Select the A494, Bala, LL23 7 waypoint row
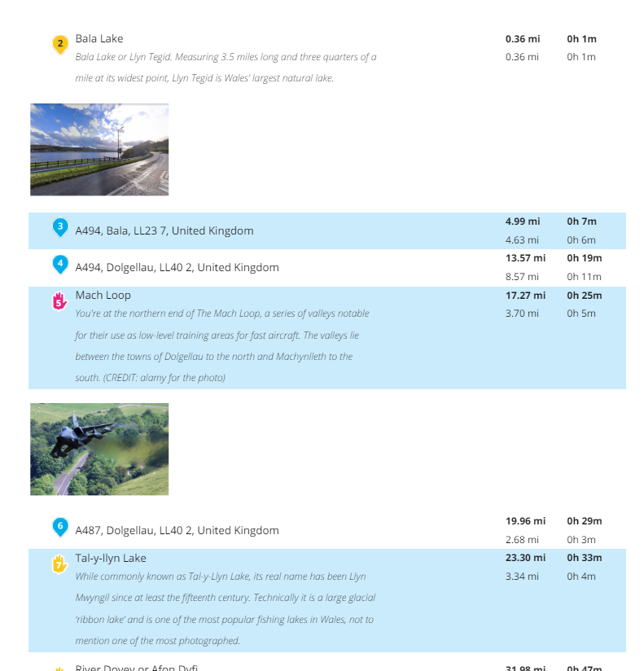 coord(327,230)
